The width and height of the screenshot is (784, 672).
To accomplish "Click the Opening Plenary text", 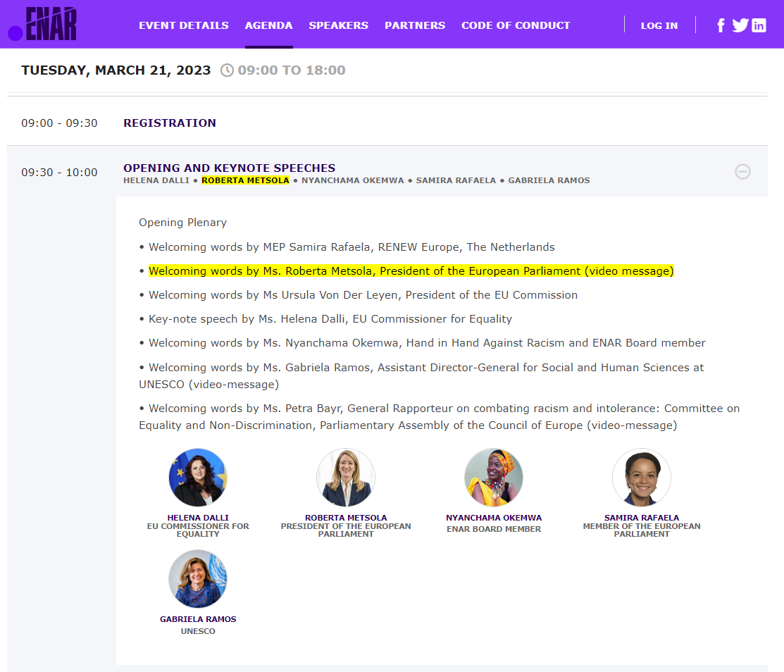I will [x=183, y=223].
